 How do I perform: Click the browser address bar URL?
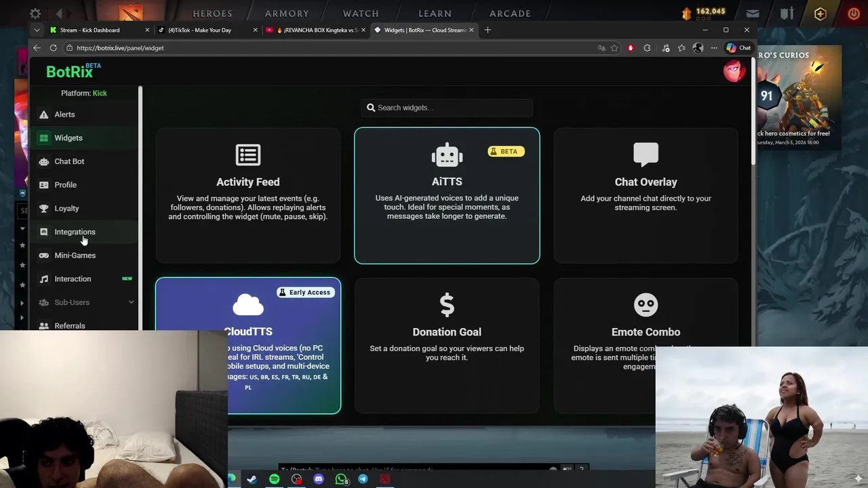coord(120,48)
